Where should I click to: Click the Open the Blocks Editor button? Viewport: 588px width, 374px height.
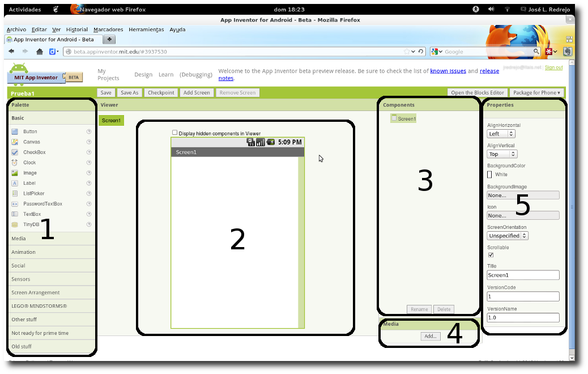tap(477, 92)
